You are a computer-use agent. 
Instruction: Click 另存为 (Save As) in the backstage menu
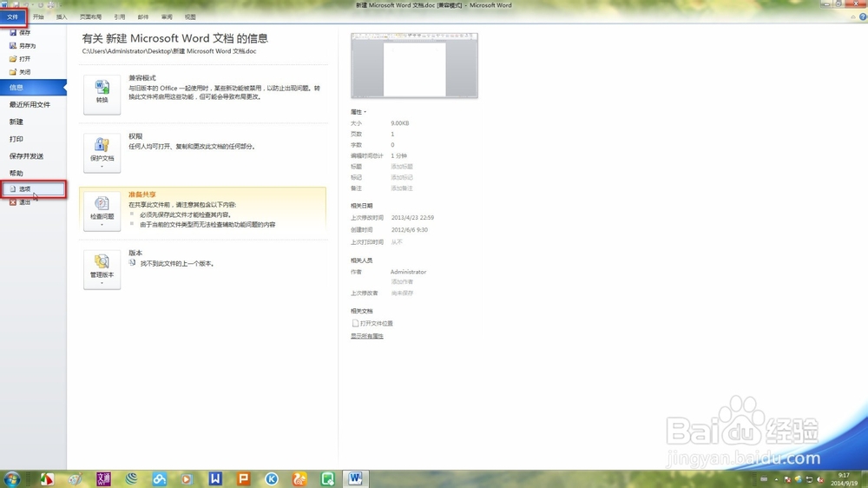point(23,45)
